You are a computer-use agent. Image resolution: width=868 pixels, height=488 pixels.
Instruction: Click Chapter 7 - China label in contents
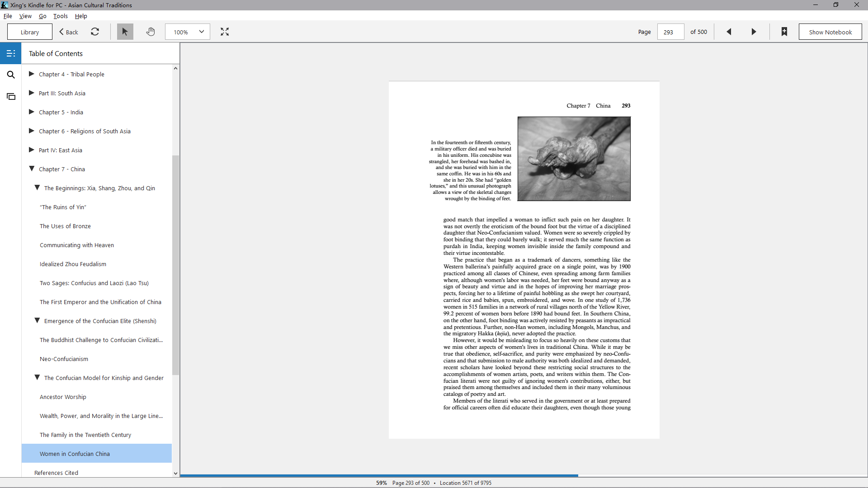(62, 169)
